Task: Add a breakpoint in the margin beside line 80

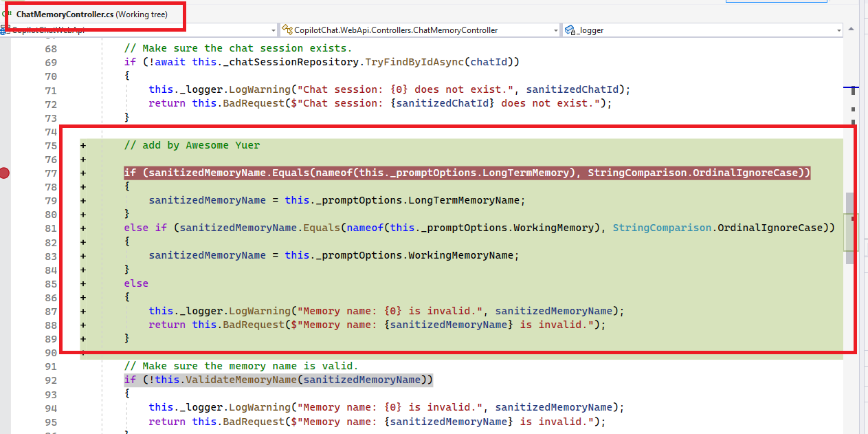Action: (5, 214)
